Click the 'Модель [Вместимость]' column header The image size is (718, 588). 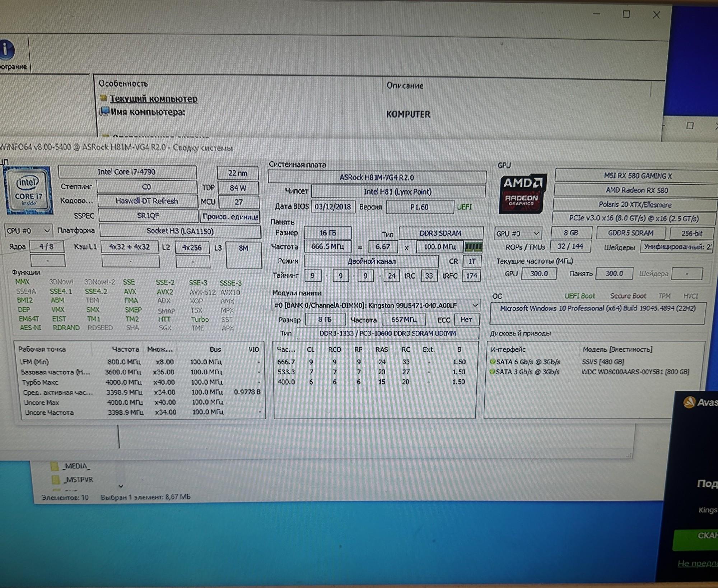[617, 349]
